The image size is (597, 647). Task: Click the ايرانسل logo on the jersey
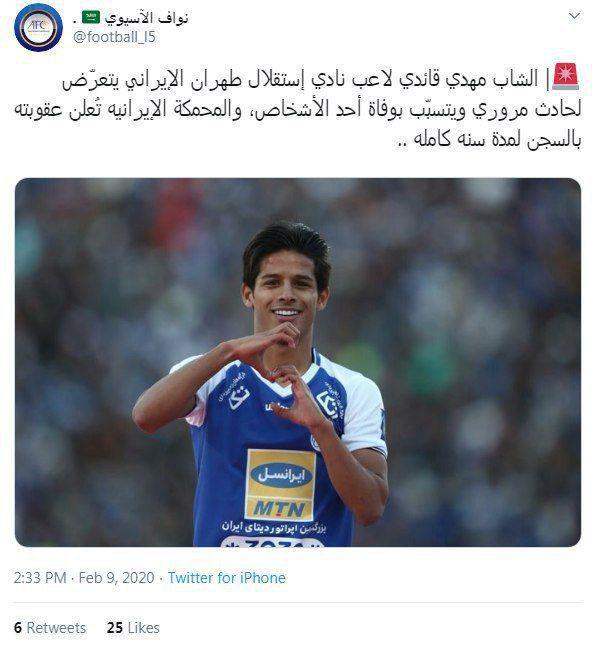tap(281, 475)
